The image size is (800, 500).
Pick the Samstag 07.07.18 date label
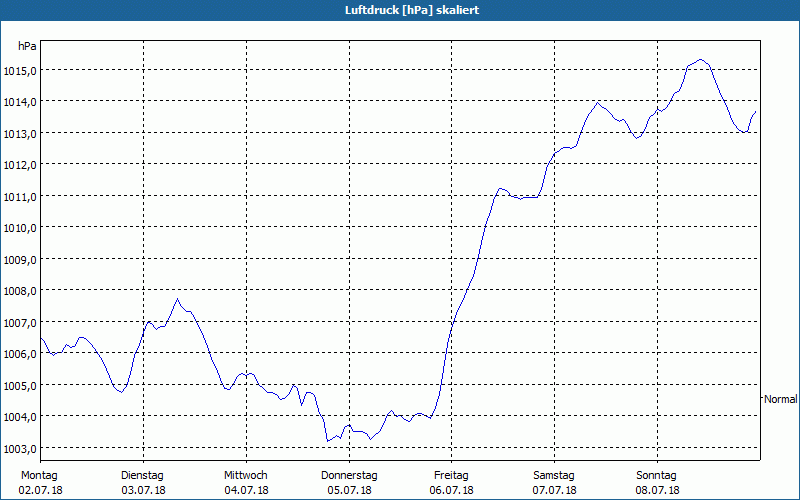point(553,482)
